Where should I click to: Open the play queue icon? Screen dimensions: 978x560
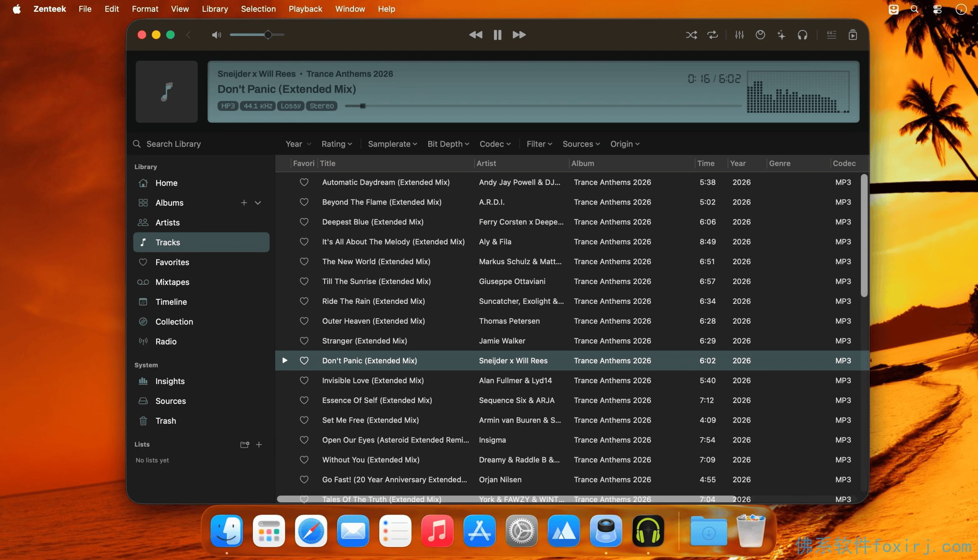pos(853,35)
